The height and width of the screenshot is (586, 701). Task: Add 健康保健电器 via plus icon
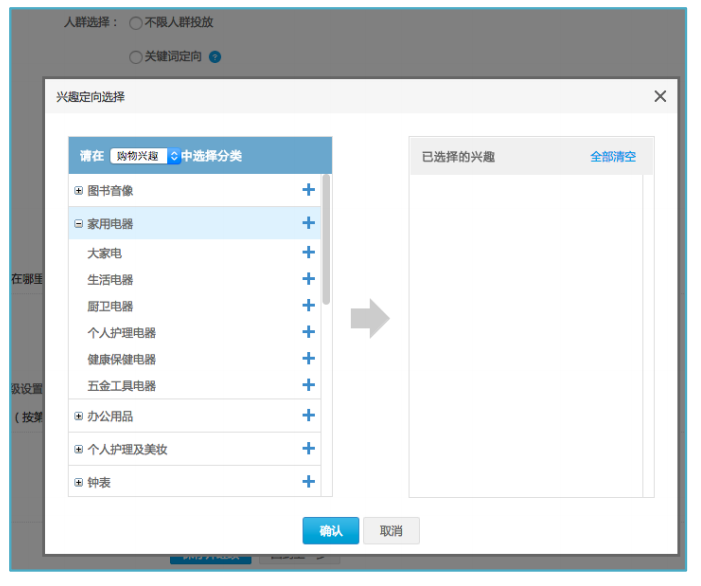coord(308,359)
